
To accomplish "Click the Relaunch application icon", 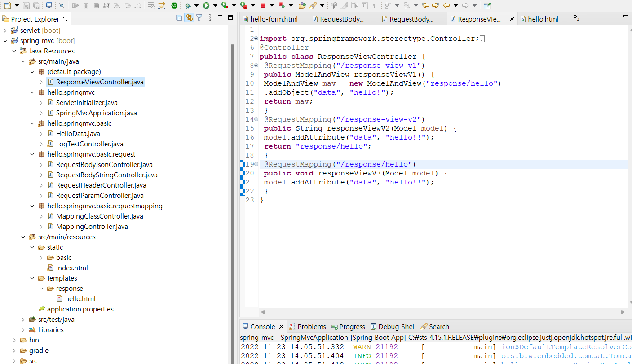I will click(x=282, y=5).
